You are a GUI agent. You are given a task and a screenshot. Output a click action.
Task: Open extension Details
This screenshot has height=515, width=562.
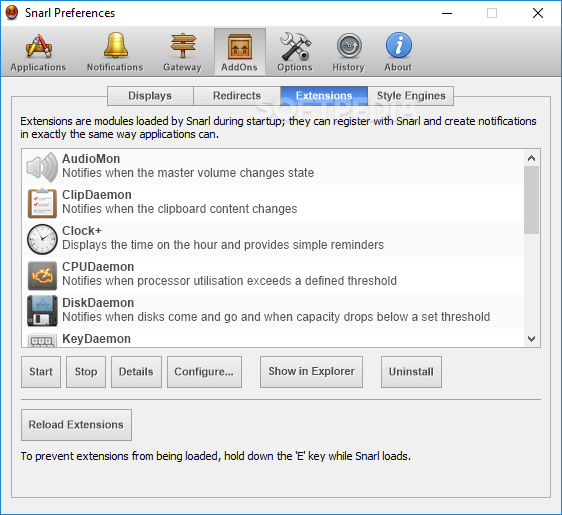click(x=136, y=372)
